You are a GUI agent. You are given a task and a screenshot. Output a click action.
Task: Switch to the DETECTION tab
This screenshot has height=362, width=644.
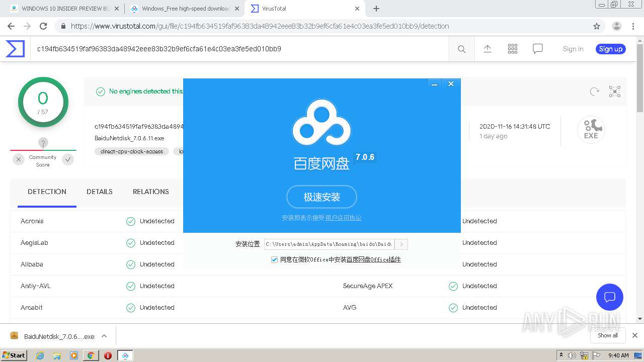click(47, 192)
